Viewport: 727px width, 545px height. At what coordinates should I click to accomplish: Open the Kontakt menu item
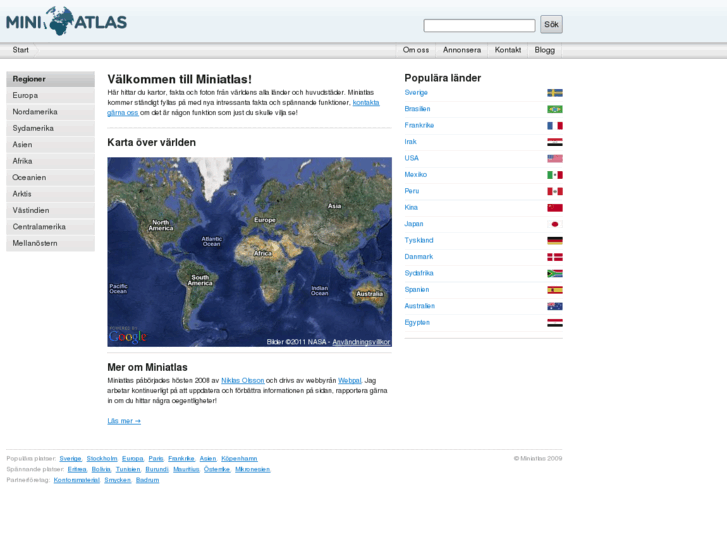(508, 50)
